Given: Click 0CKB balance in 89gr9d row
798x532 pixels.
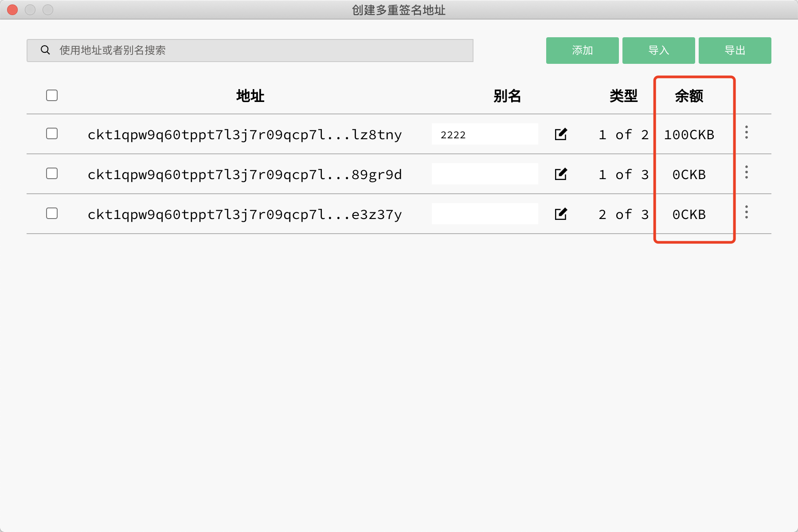Looking at the screenshot, I should pyautogui.click(x=689, y=174).
